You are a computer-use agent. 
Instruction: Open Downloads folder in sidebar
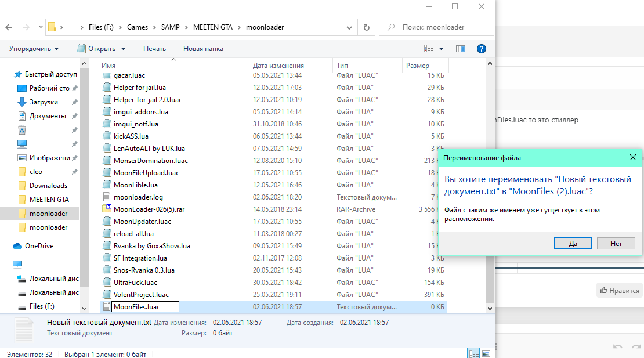43,186
